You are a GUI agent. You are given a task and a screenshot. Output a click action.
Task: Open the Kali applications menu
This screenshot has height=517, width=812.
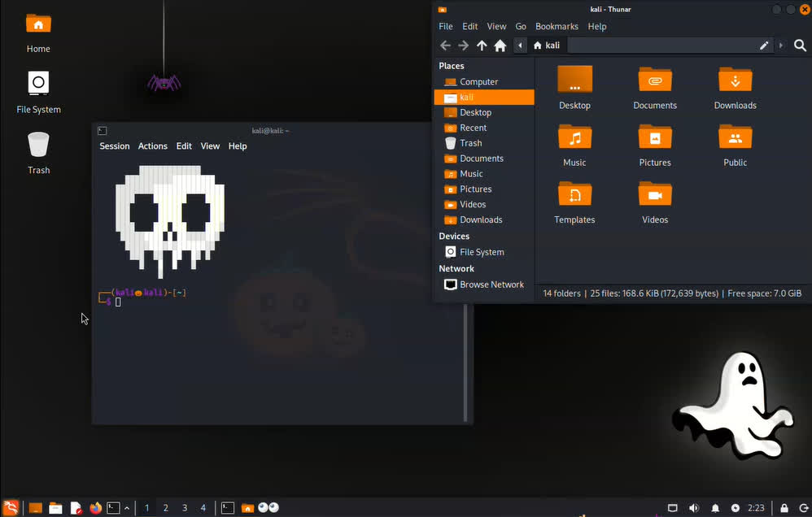11,508
